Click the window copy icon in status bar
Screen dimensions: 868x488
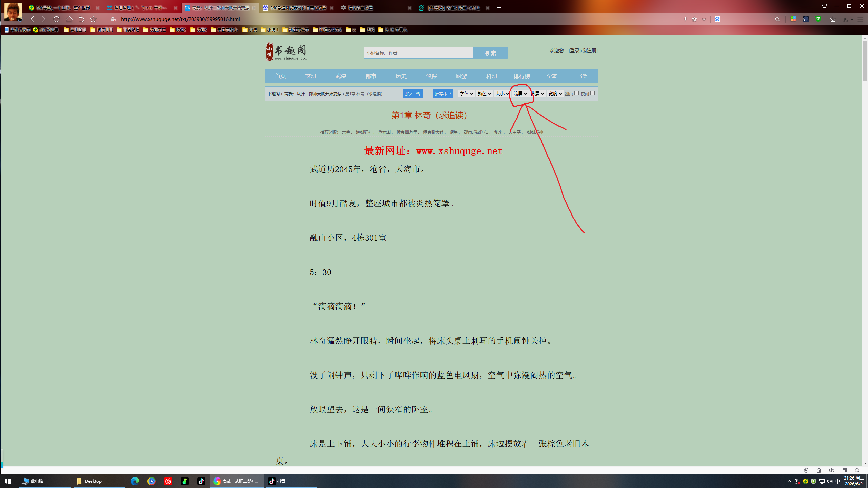pyautogui.click(x=844, y=470)
